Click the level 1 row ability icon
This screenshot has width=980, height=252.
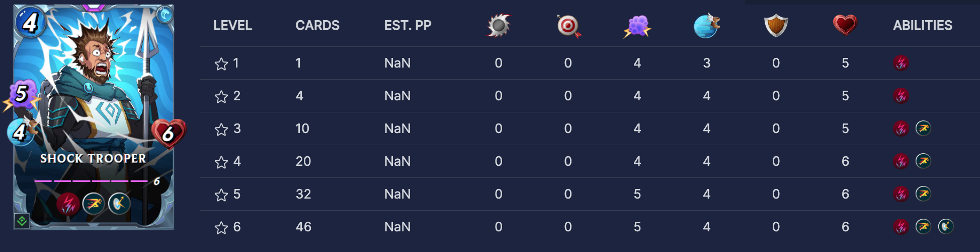coord(901,63)
